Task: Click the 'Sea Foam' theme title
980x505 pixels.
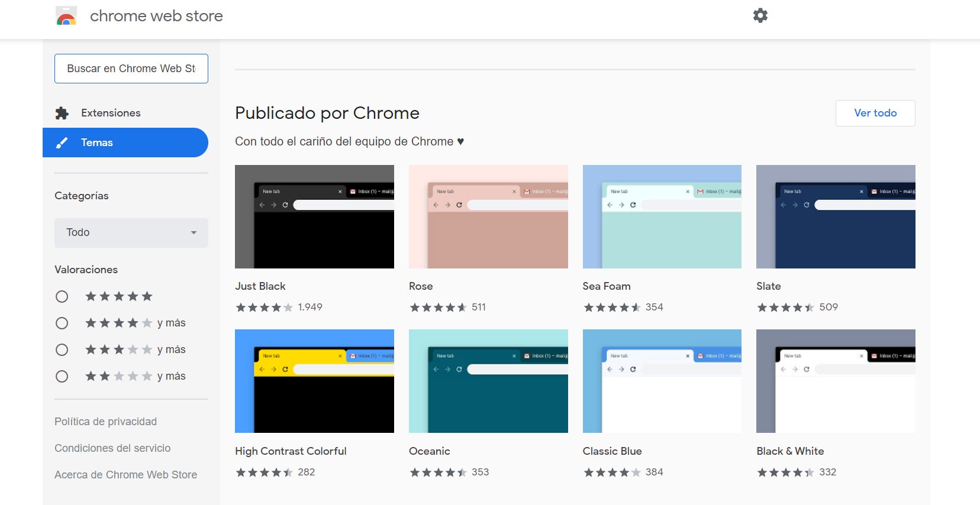Action: [x=607, y=286]
